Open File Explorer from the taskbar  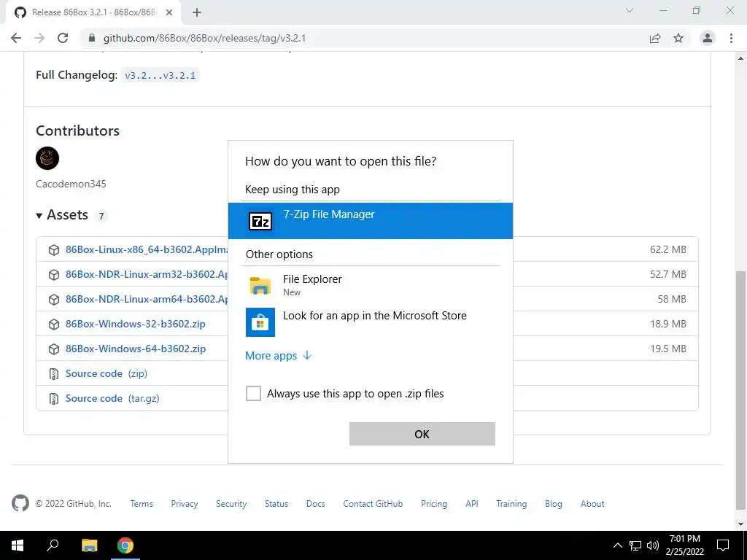(x=89, y=545)
